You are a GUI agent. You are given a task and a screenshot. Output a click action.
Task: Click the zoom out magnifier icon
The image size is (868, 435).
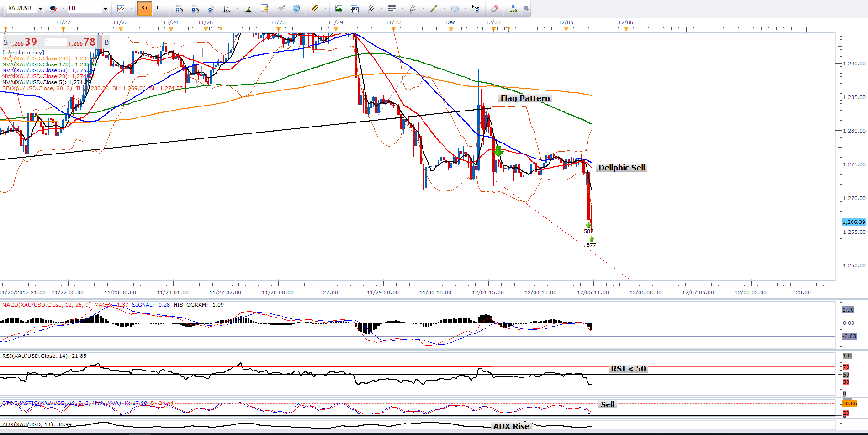coord(195,8)
